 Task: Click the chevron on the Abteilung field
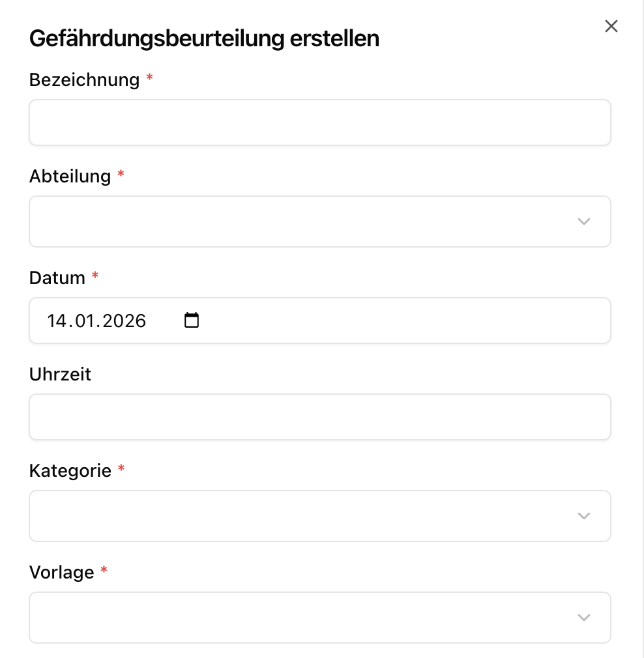click(583, 222)
